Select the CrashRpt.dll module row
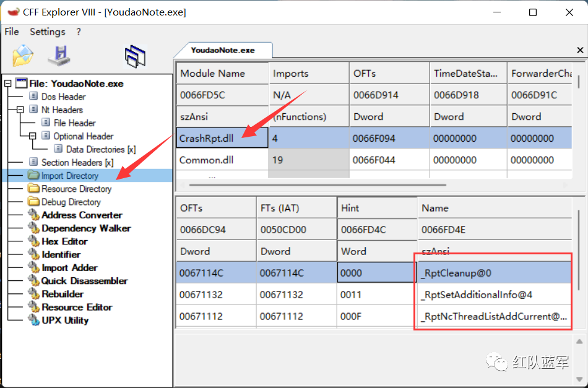The image size is (588, 388). tap(374, 139)
